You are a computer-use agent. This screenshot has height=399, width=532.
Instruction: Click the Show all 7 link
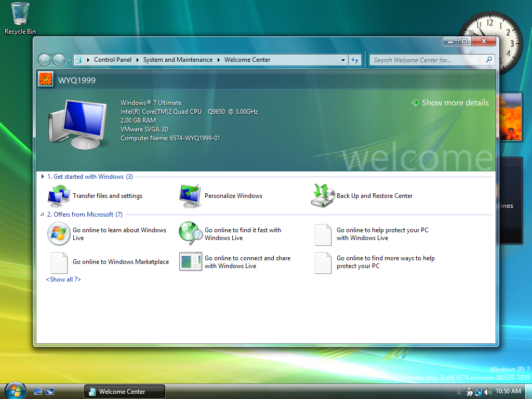[x=63, y=280]
